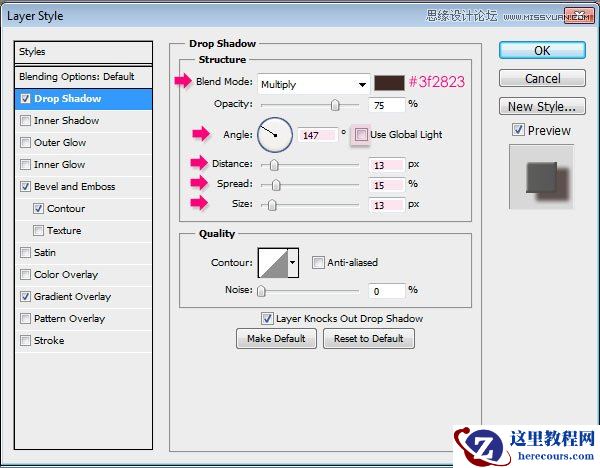Viewport: 600px width, 468px height.
Task: Select the Pattern Overlay style row
Action: coord(83,318)
